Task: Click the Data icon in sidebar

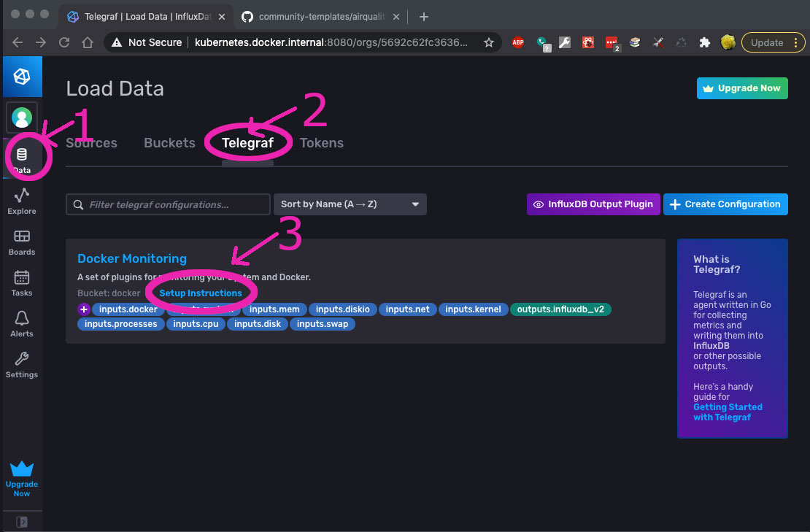Action: tap(22, 159)
